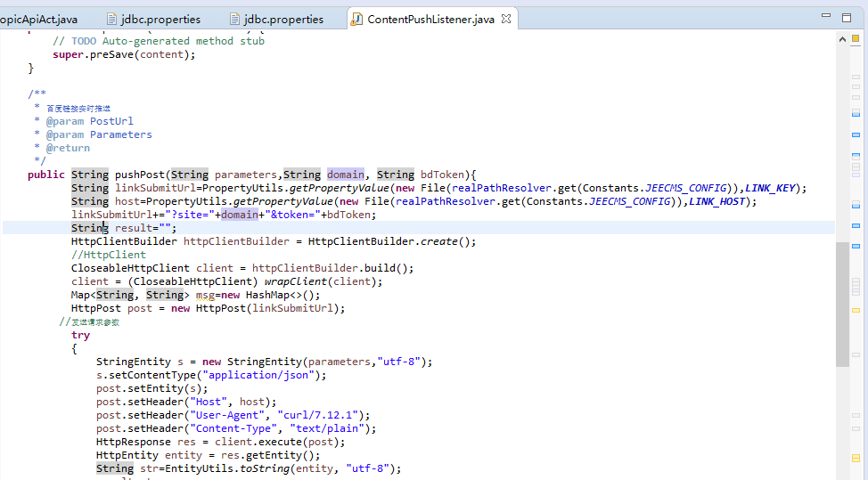This screenshot has width=868, height=480.
Task: Click the "curl/7.12.1" string
Action: tap(318, 415)
